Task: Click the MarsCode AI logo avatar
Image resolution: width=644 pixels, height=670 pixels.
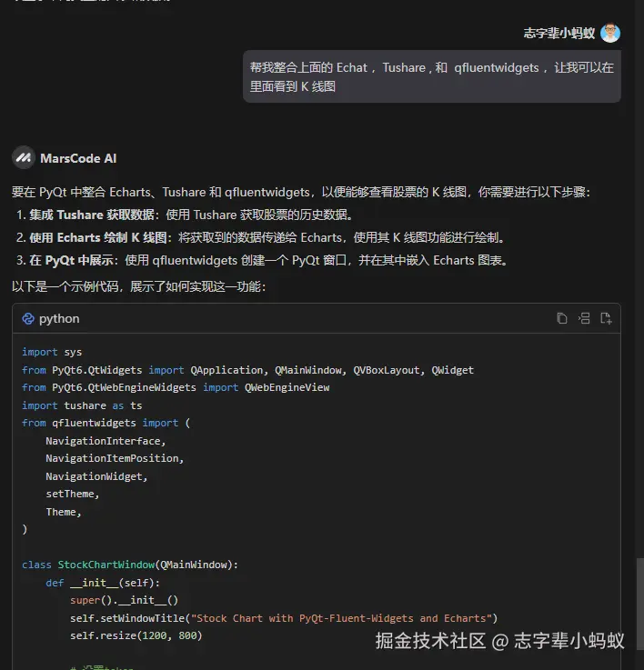Action: coord(23,158)
